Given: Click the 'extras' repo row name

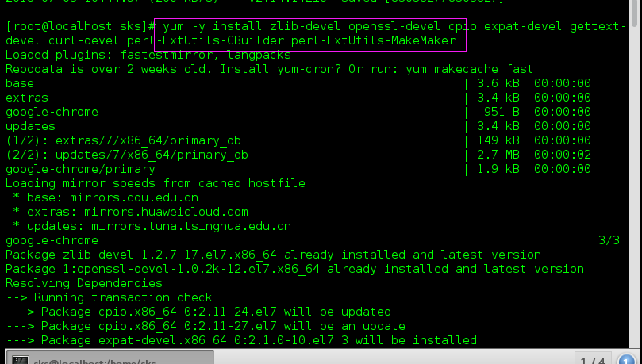Looking at the screenshot, I should pyautogui.click(x=27, y=98).
